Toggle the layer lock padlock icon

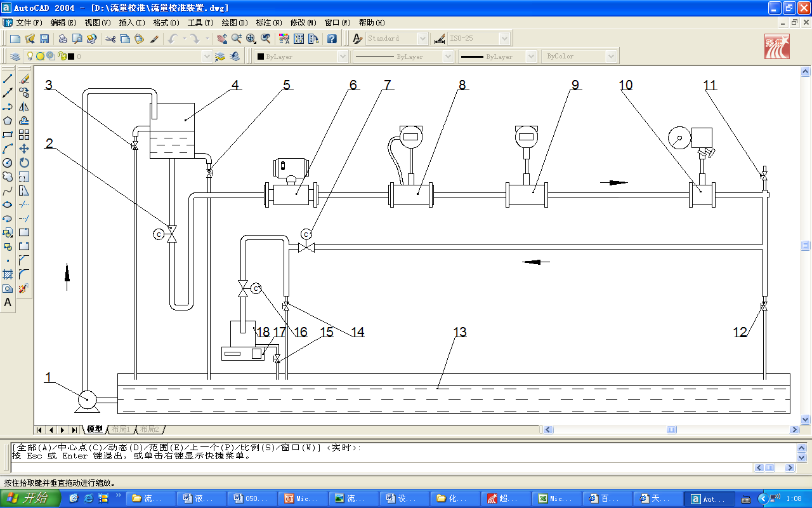point(62,57)
